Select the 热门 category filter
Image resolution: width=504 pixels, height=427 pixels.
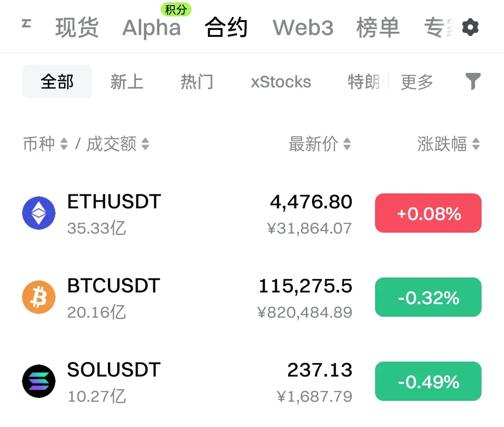point(197,82)
